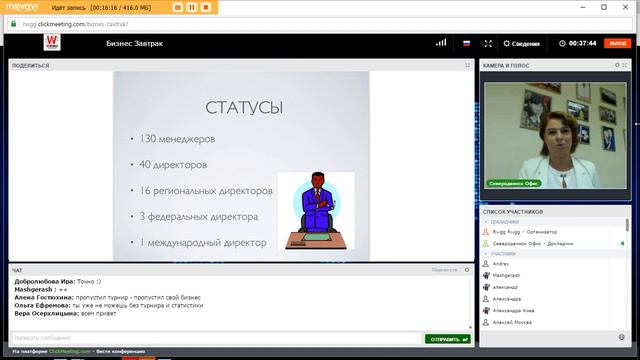The width and height of the screenshot is (640, 360).
Task: Select Rugg Rugg organizer in participant list
Action: (524, 232)
